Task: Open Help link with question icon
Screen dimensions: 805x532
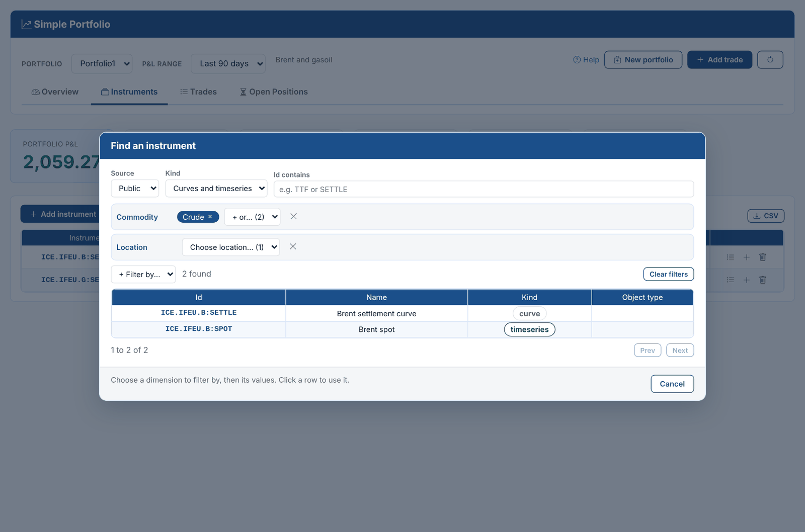Action: tap(586, 60)
